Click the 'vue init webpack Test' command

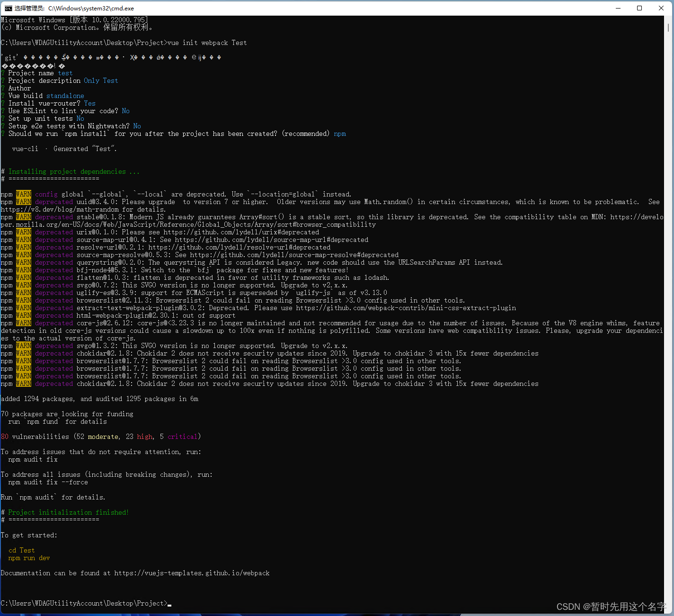click(207, 43)
